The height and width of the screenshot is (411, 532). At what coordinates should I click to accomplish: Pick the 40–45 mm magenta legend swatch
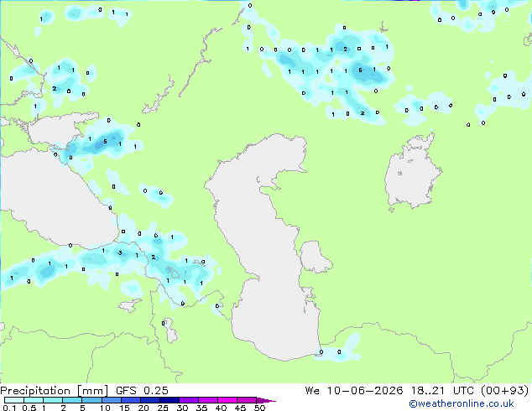click(x=227, y=400)
